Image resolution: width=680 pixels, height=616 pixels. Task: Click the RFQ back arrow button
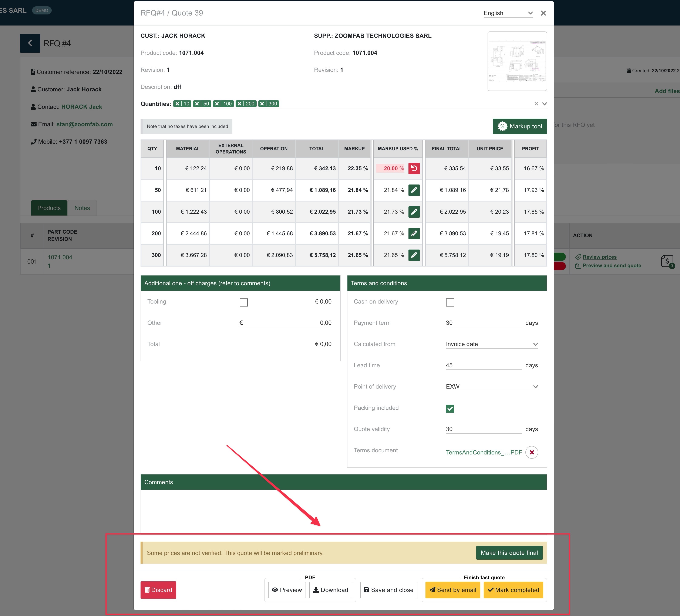(x=30, y=43)
